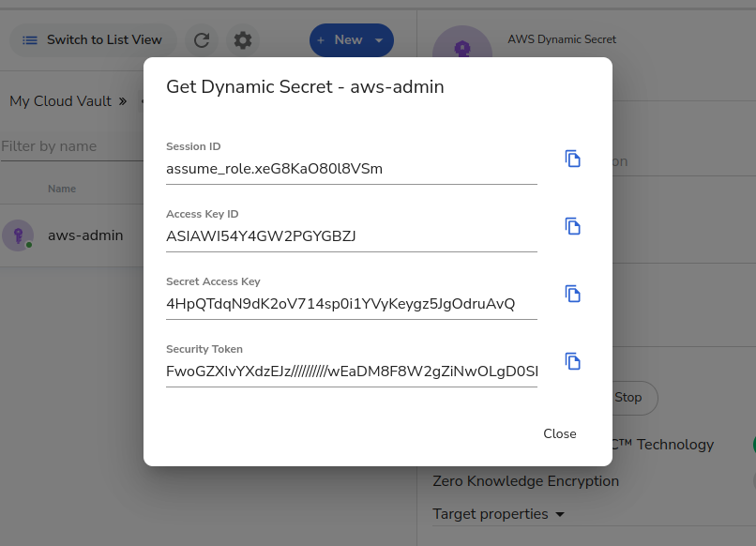756x546 pixels.
Task: Click the Access Key ID field
Action: tap(352, 236)
